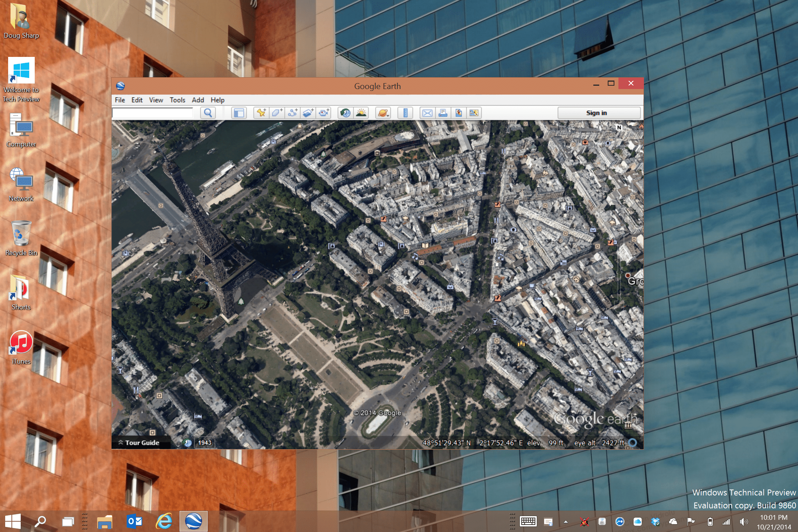
Task: Select the Add Polygon tool
Action: tap(277, 113)
